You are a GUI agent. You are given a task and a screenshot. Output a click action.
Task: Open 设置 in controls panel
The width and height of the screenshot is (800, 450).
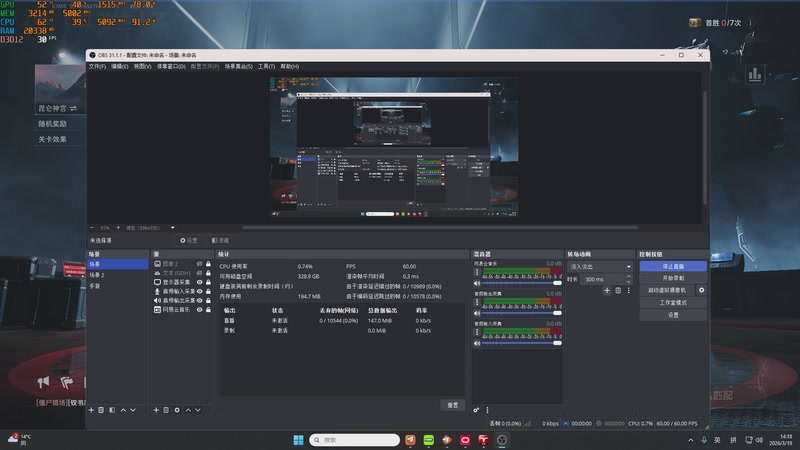tap(673, 315)
